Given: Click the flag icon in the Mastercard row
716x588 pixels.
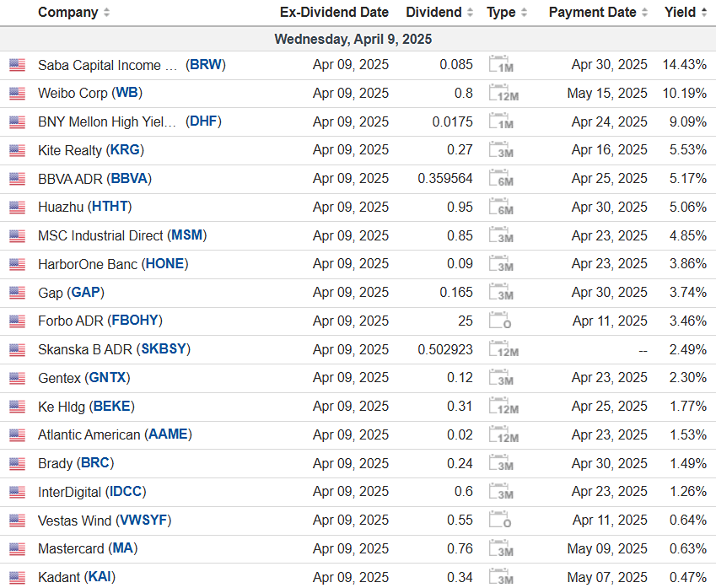Looking at the screenshot, I should tap(18, 548).
